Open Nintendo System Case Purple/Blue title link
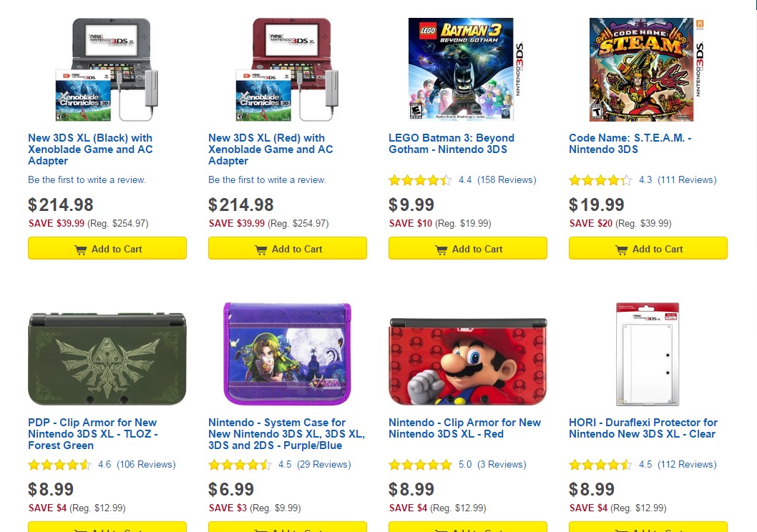This screenshot has height=532, width=757. tap(286, 434)
